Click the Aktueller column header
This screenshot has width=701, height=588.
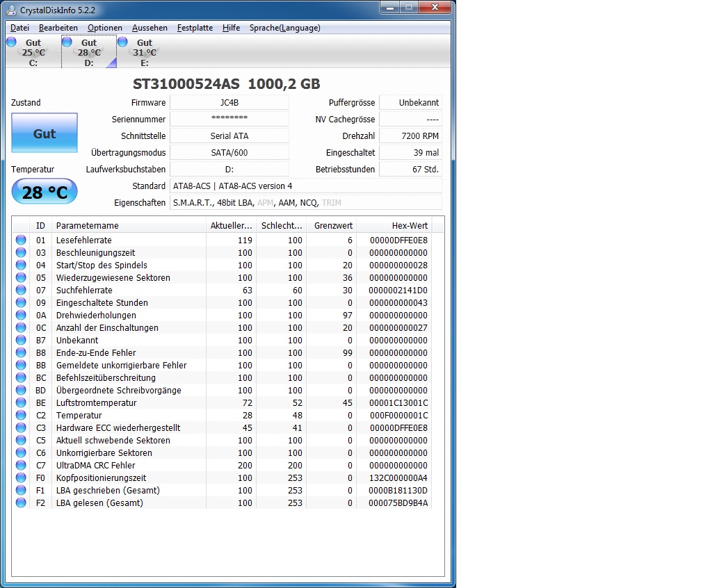pyautogui.click(x=231, y=225)
